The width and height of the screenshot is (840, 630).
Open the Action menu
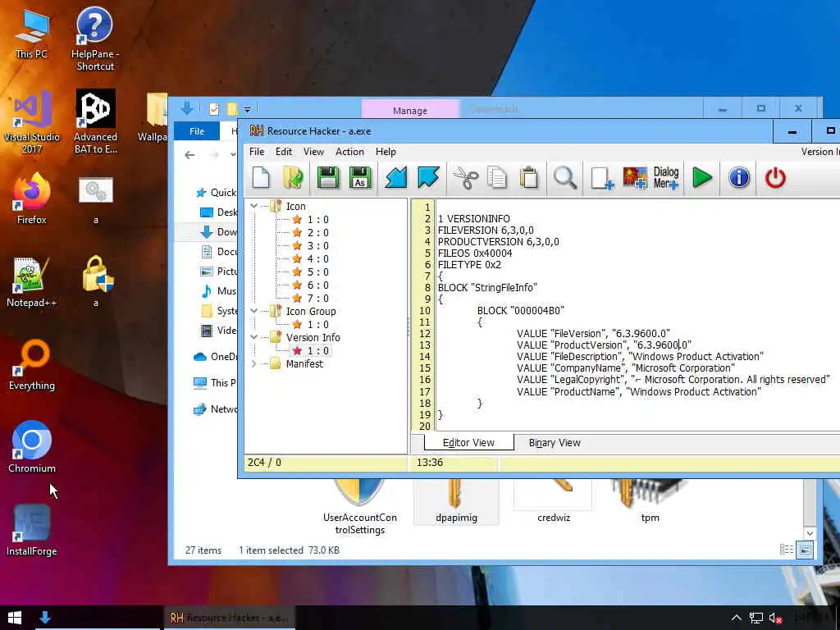349,152
